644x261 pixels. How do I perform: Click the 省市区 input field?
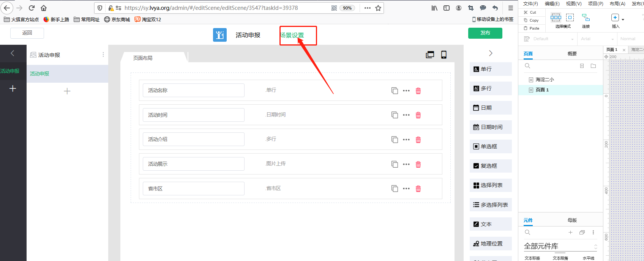pyautogui.click(x=194, y=189)
